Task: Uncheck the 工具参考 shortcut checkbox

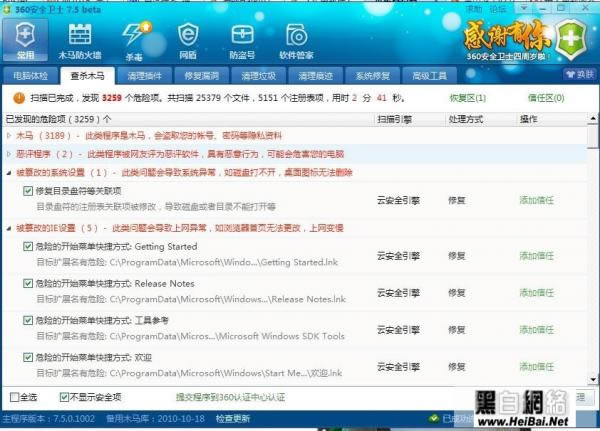Action: click(28, 320)
